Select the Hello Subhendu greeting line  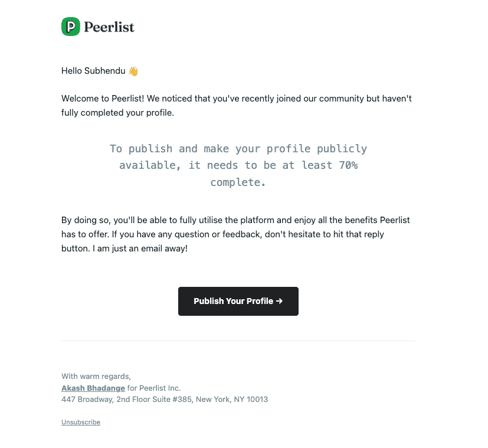[93, 71]
